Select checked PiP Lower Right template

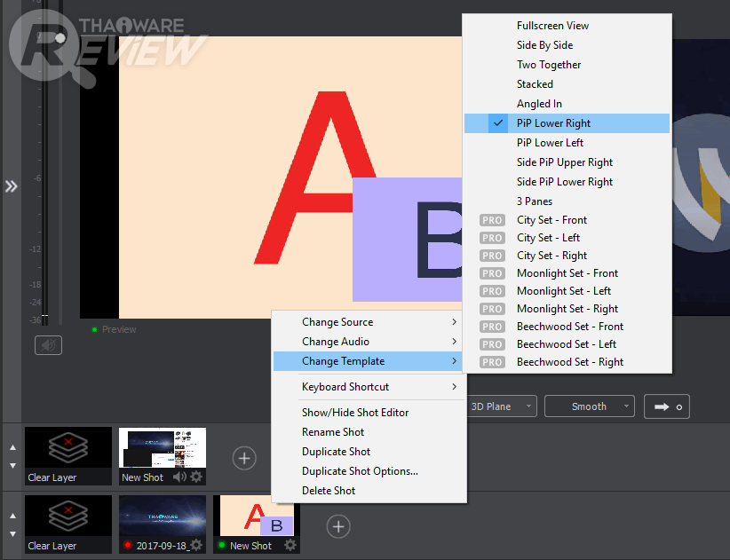tap(553, 123)
